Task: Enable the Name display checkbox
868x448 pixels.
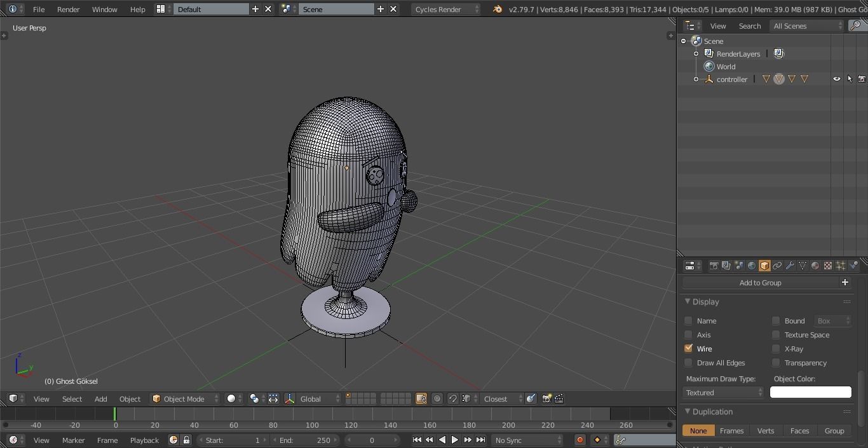Action: (688, 321)
